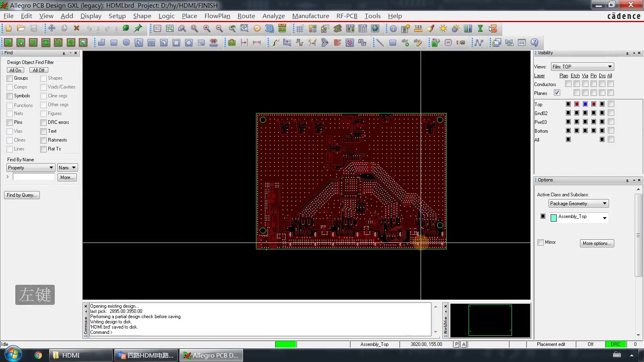Enable the Text checkbox in Find
Image resolution: width=644 pixels, height=362 pixels.
coord(43,132)
